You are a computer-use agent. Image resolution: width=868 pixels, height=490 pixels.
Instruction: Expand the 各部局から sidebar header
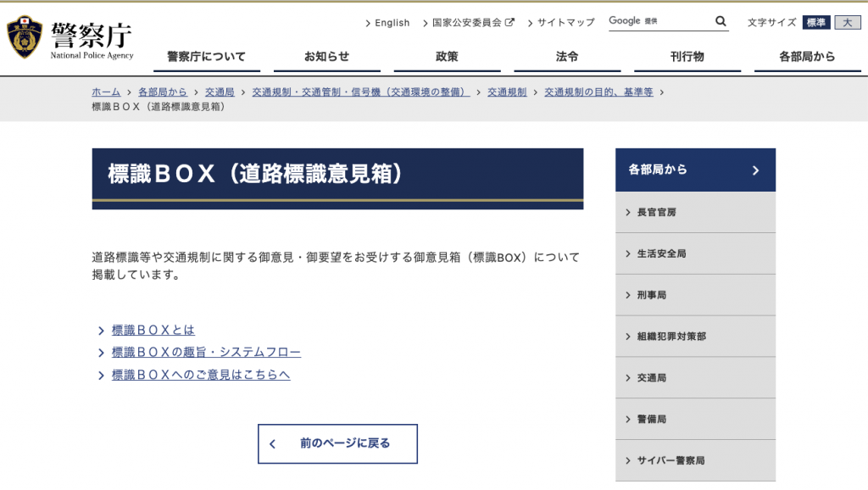(695, 170)
